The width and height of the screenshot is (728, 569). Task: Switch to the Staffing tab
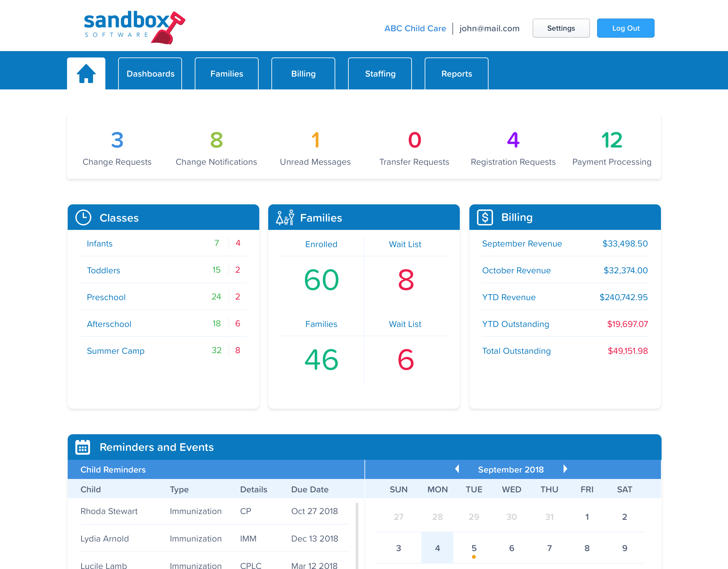[380, 73]
